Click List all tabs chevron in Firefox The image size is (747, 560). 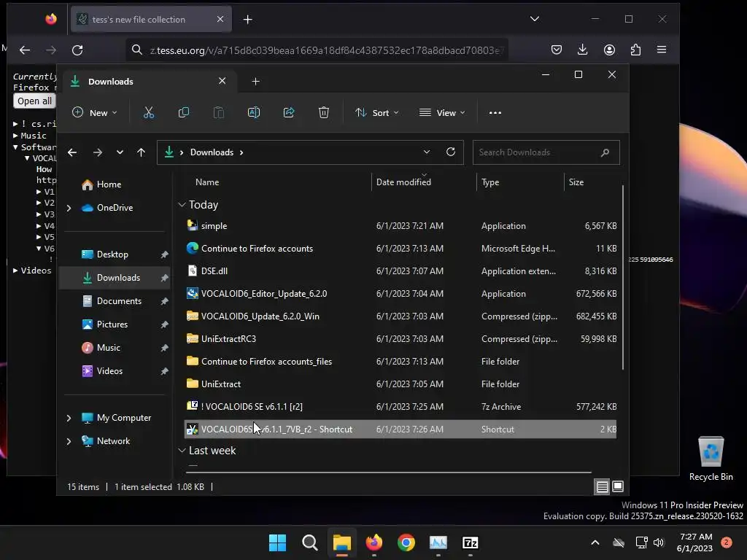tap(535, 19)
